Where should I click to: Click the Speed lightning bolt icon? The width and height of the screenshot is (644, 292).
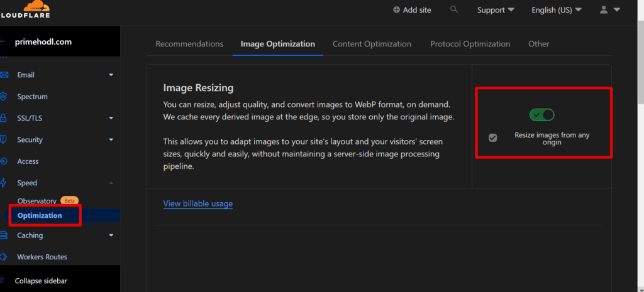(3, 183)
